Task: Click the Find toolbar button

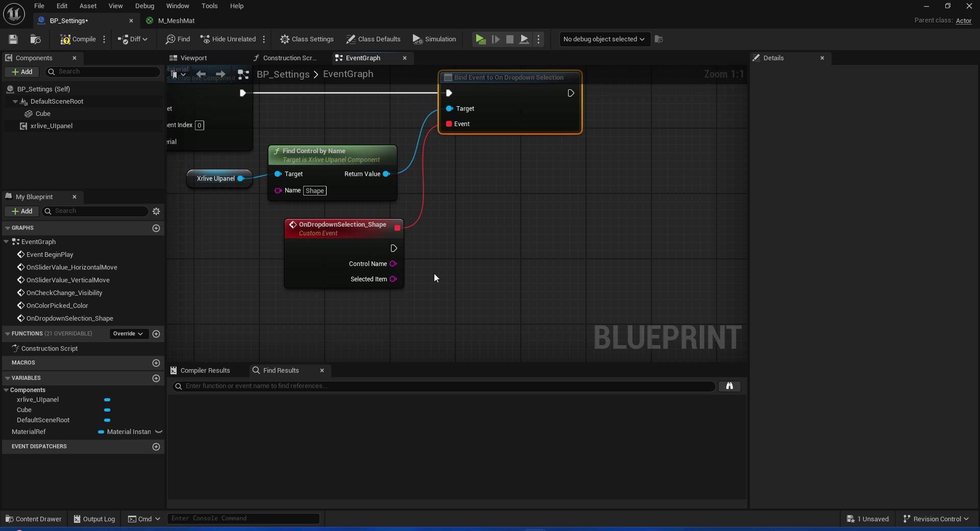Action: pyautogui.click(x=178, y=39)
